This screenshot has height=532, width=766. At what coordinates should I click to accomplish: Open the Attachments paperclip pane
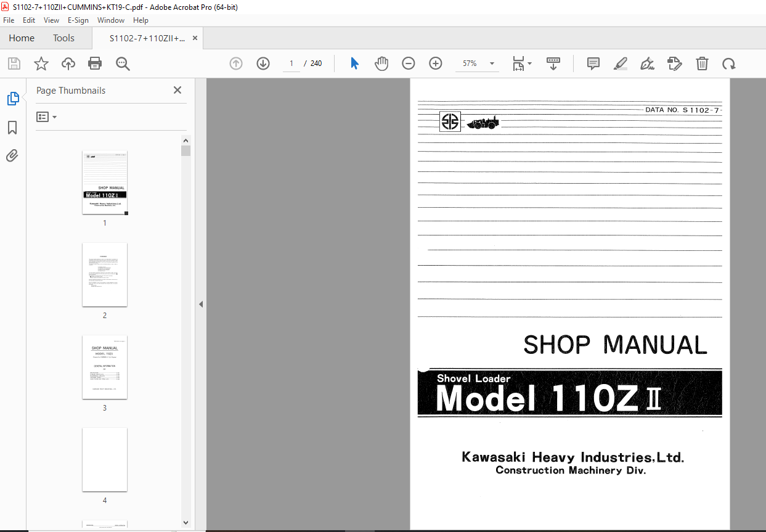click(12, 156)
